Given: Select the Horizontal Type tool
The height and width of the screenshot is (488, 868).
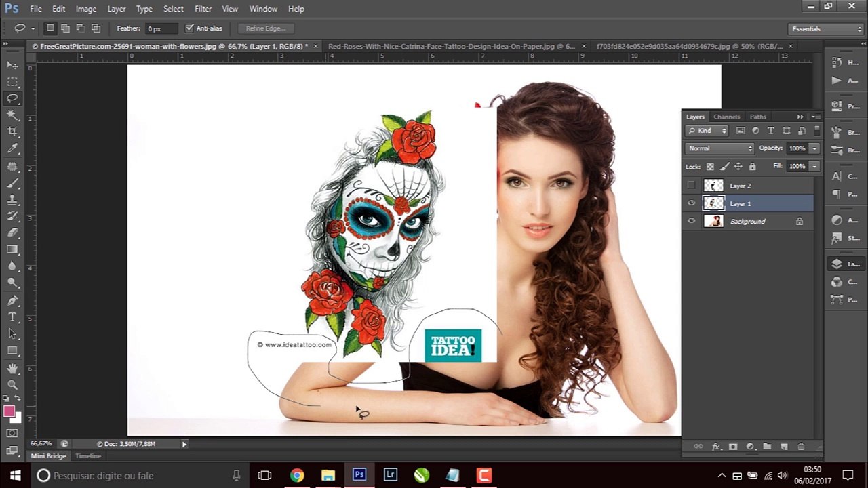Looking at the screenshot, I should [12, 317].
